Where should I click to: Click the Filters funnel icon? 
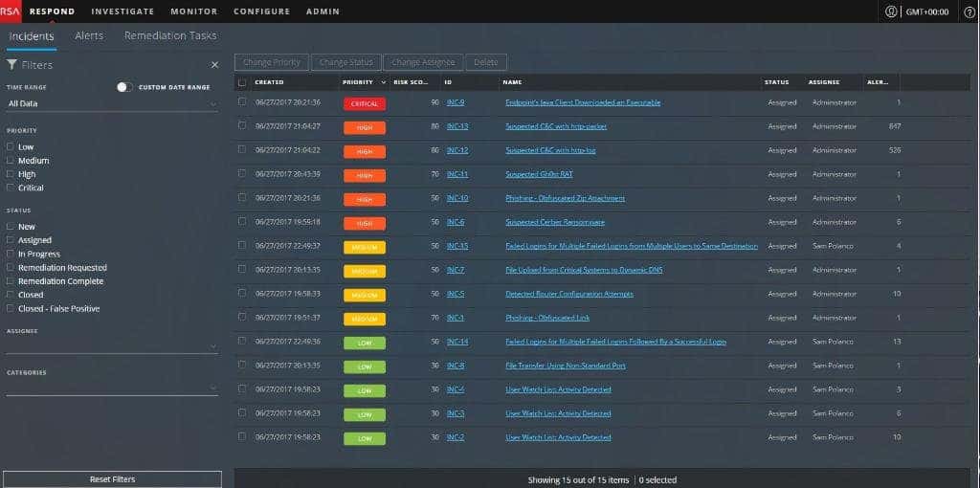click(11, 65)
